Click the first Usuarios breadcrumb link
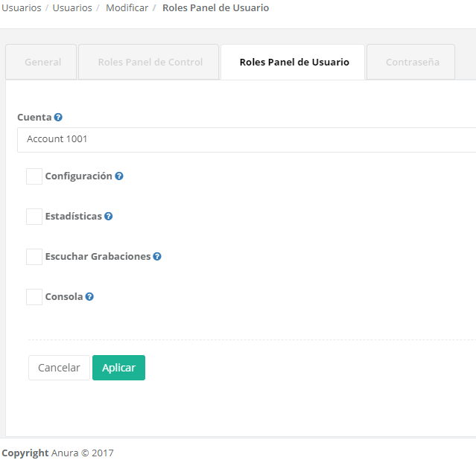This screenshot has width=476, height=463. tap(22, 7)
